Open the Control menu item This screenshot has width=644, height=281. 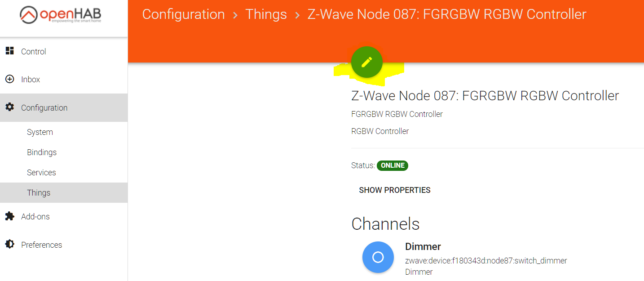point(34,52)
